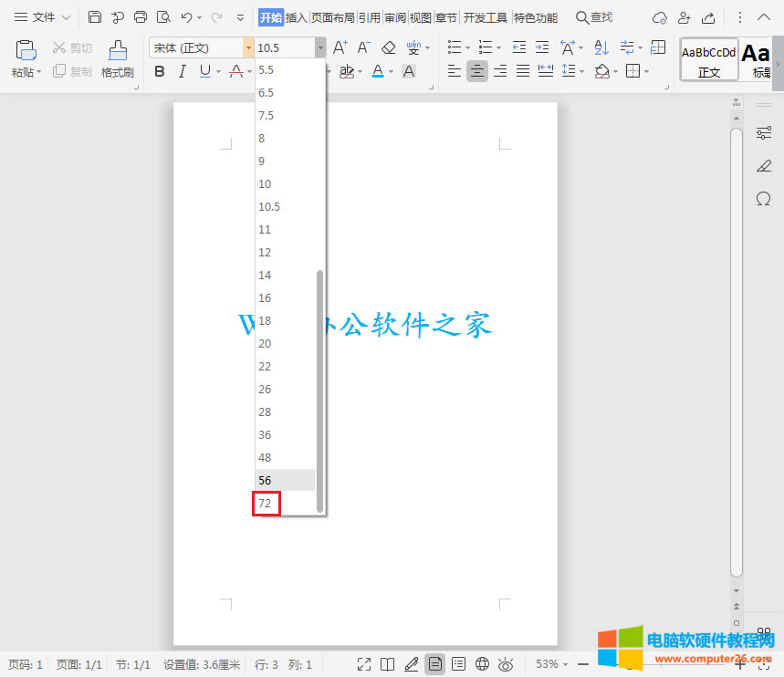This screenshot has height=677, width=784.
Task: Open the 文件 menu
Action: [43, 16]
